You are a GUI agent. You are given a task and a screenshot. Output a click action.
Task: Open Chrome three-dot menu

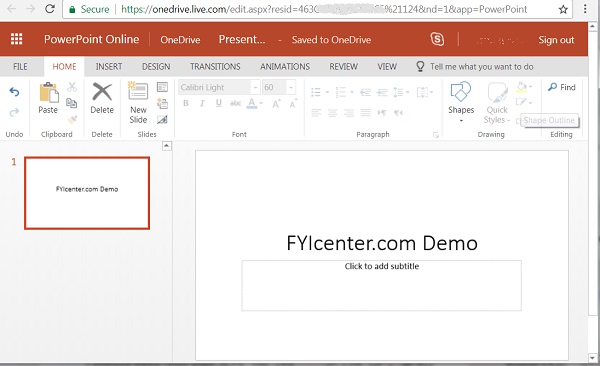(585, 9)
